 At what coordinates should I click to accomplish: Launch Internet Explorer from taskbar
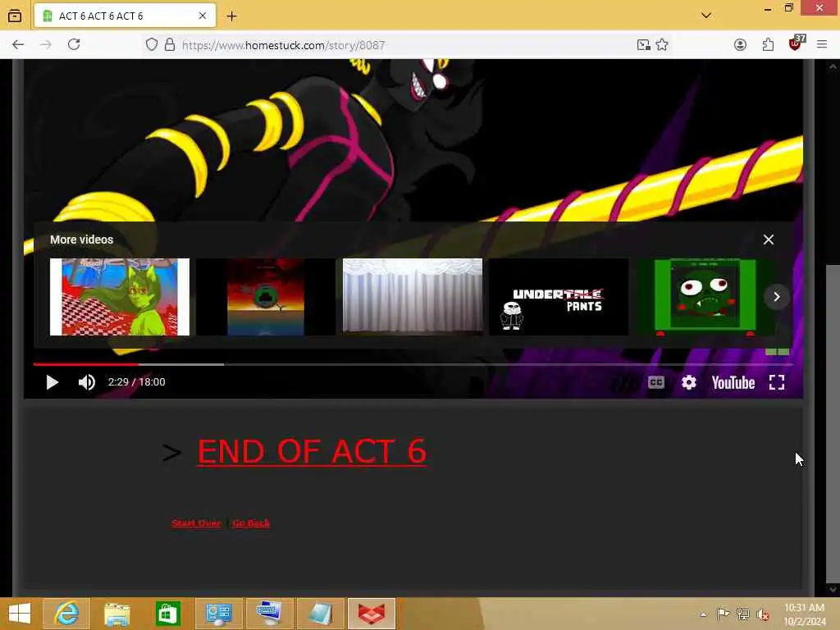[66, 614]
